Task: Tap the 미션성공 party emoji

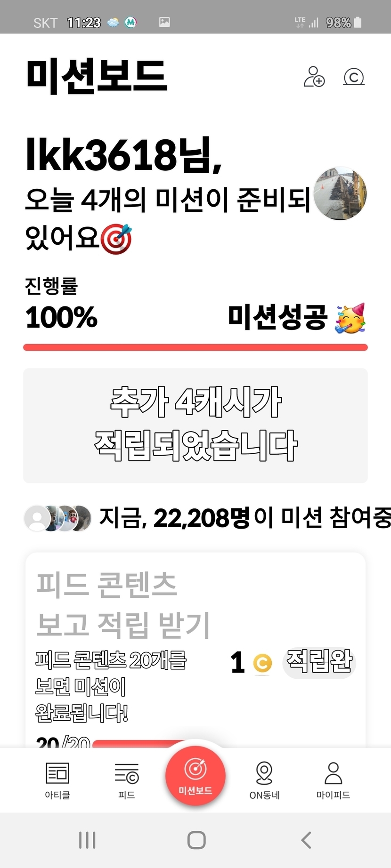Action: click(350, 318)
